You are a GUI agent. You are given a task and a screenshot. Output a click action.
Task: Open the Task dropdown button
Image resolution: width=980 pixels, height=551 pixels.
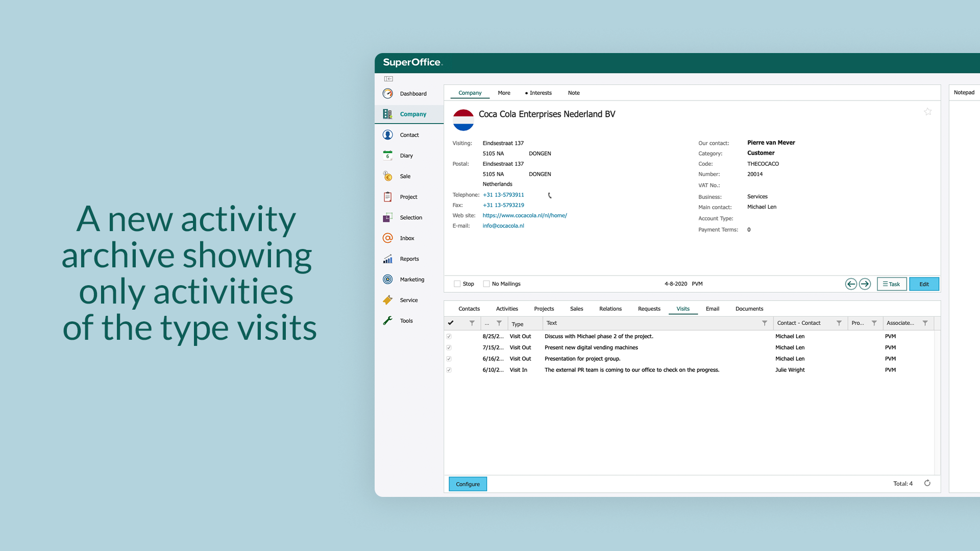click(x=892, y=284)
